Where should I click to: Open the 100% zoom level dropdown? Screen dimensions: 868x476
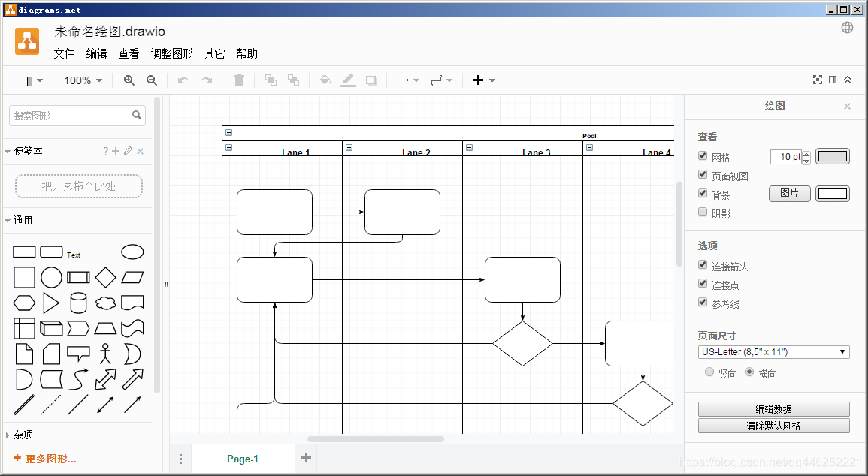click(x=83, y=80)
